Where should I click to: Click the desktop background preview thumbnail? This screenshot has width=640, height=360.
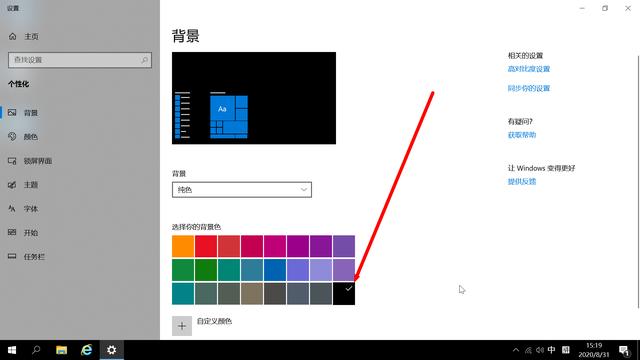click(254, 98)
